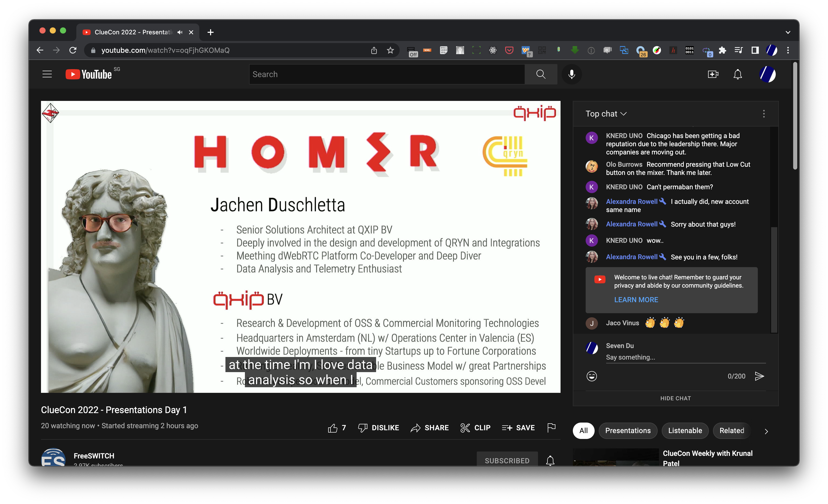This screenshot has width=828, height=504.
Task: Select the Listenable filter chip
Action: [685, 430]
